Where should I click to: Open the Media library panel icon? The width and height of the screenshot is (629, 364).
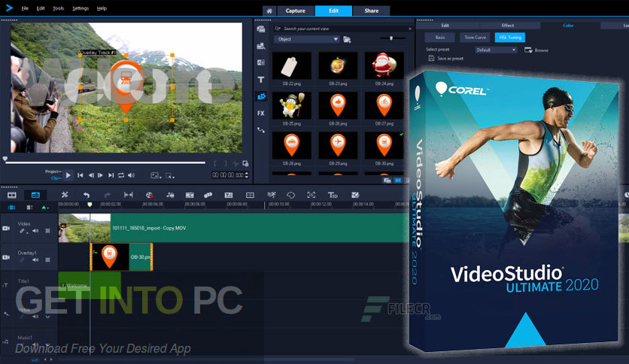click(x=261, y=29)
